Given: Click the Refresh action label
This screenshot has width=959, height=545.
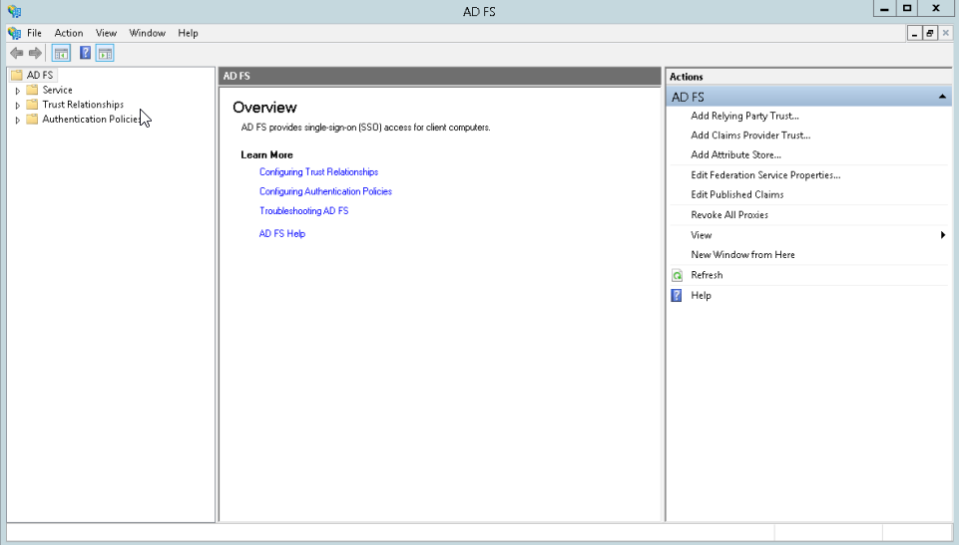Looking at the screenshot, I should 707,275.
